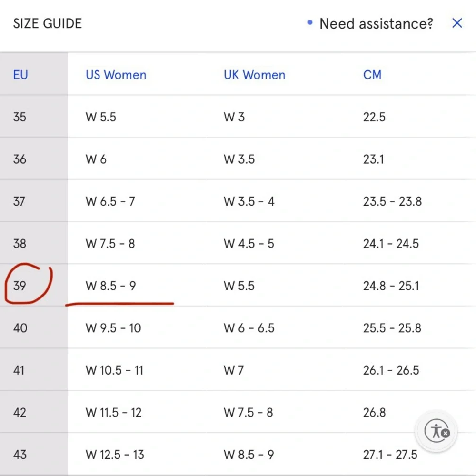Viewport: 476px width, 476px height.
Task: Click US size W 10.5 - 11
Action: (x=114, y=370)
